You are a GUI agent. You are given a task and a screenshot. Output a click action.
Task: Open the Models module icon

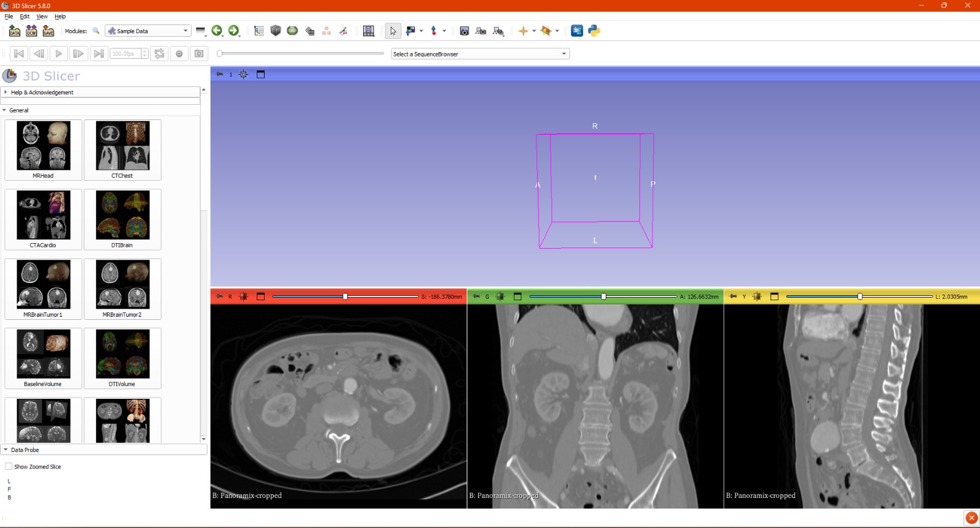point(344,31)
